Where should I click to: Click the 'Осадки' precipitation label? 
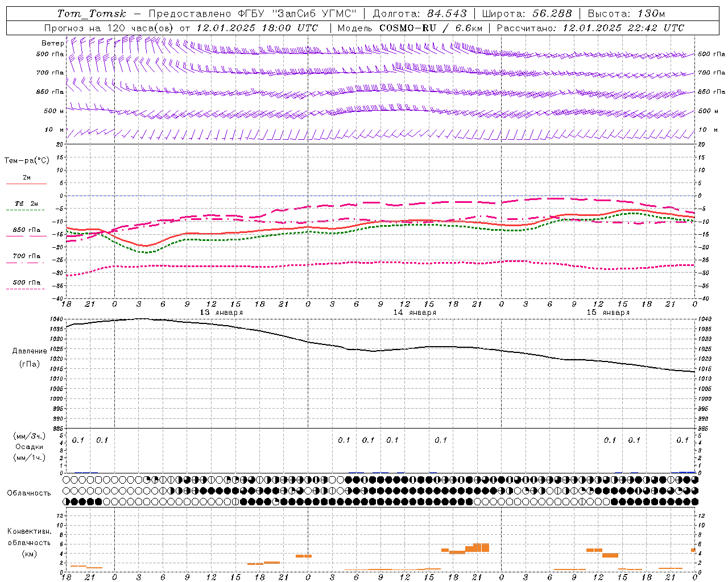[30, 447]
